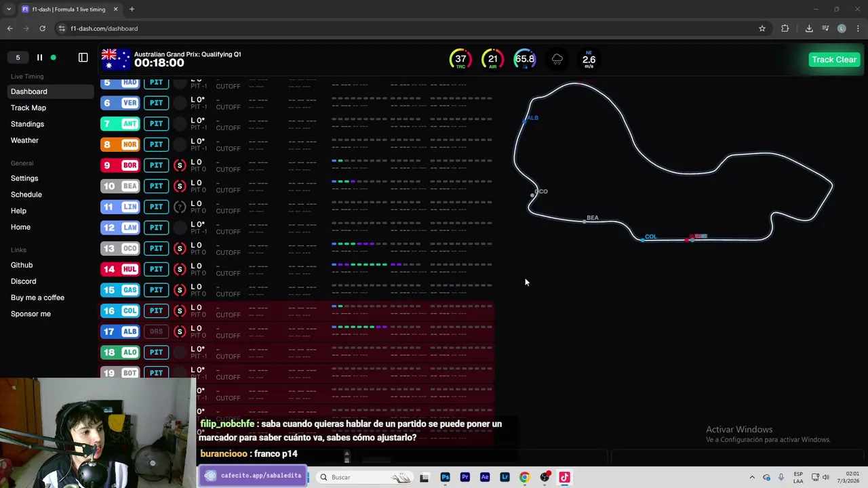
Task: Click the air temperature 21 AIR gauge
Action: 492,59
